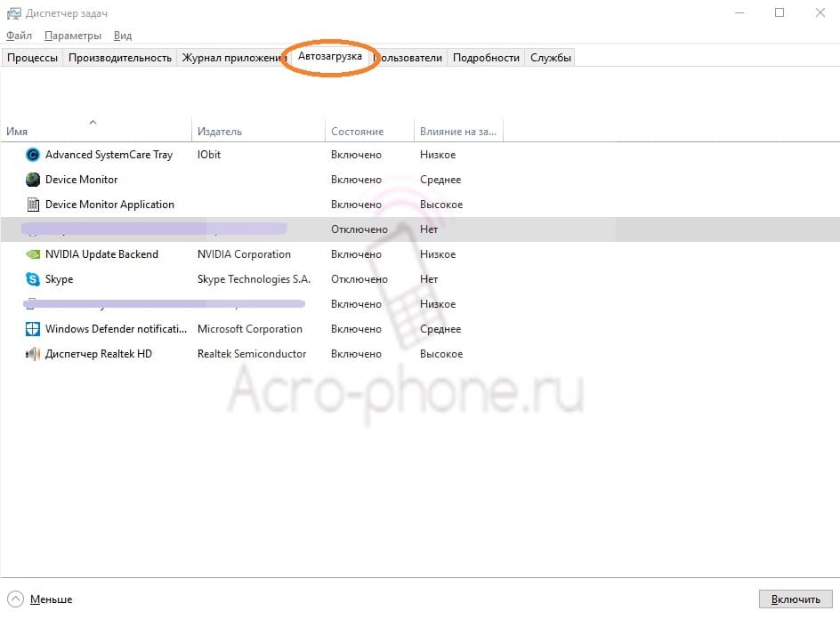Click the Advanced SystemCare Tray icon
This screenshot has height=619, width=840.
33,155
